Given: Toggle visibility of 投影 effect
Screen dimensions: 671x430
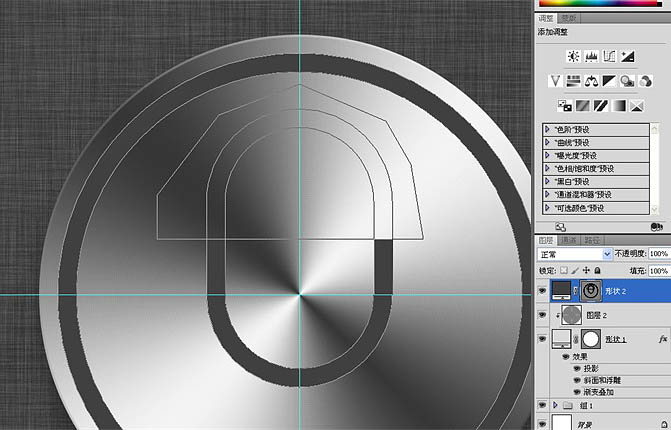Looking at the screenshot, I should pyautogui.click(x=577, y=368).
